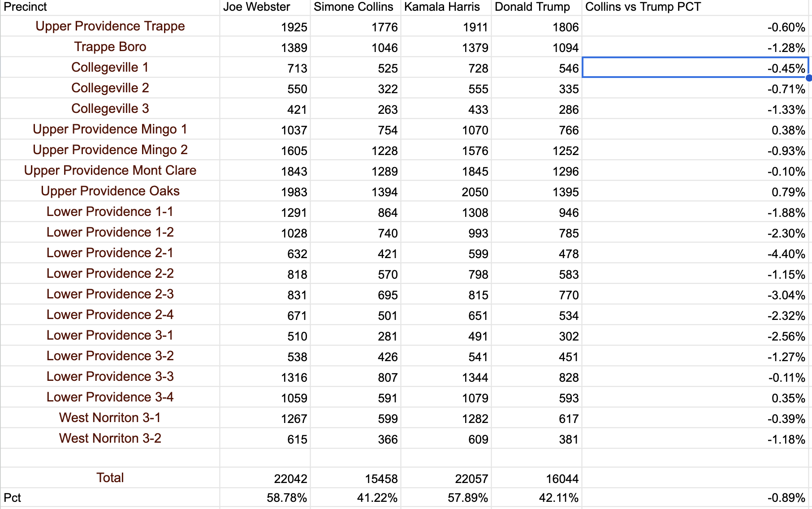Select the Lower Providence 3-1 cell
Image resolution: width=812 pixels, height=509 pixels.
(x=110, y=335)
